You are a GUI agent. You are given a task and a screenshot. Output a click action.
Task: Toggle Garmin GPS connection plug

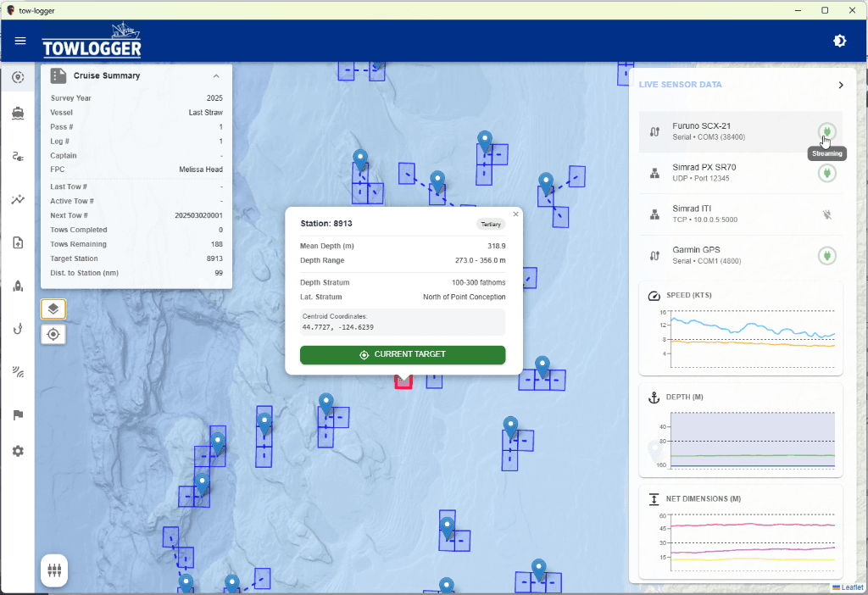coord(827,256)
